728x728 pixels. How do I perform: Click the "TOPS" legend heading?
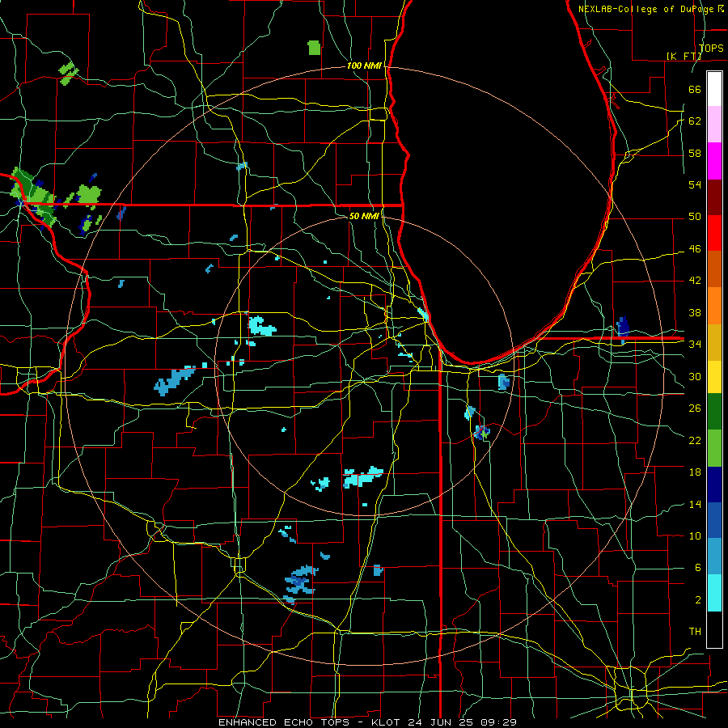[711, 49]
